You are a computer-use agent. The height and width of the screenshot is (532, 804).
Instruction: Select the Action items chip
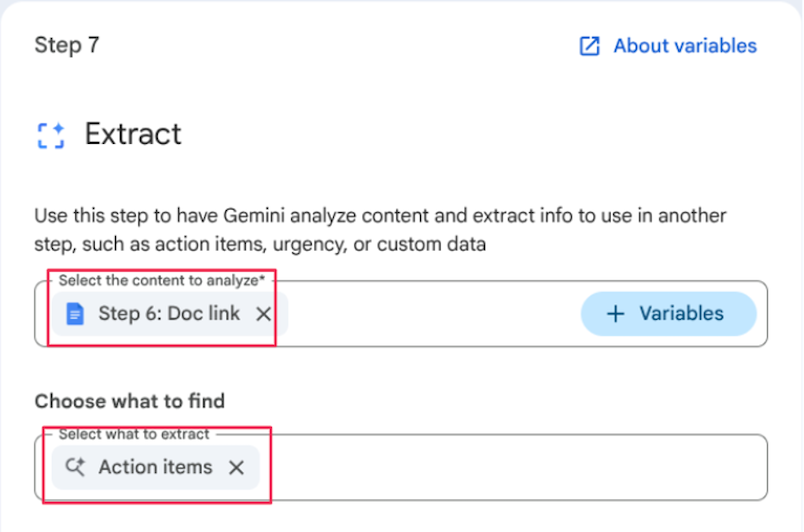(155, 467)
